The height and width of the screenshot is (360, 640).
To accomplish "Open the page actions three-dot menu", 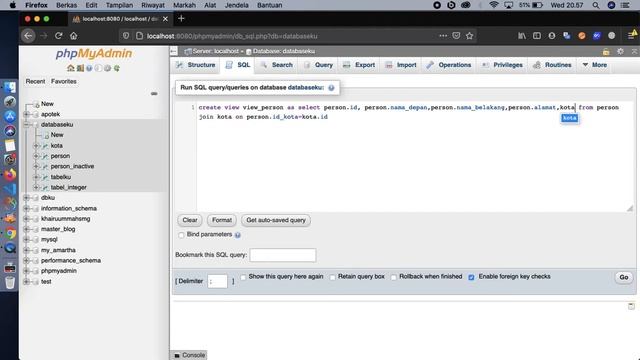I will pyautogui.click(x=443, y=36).
